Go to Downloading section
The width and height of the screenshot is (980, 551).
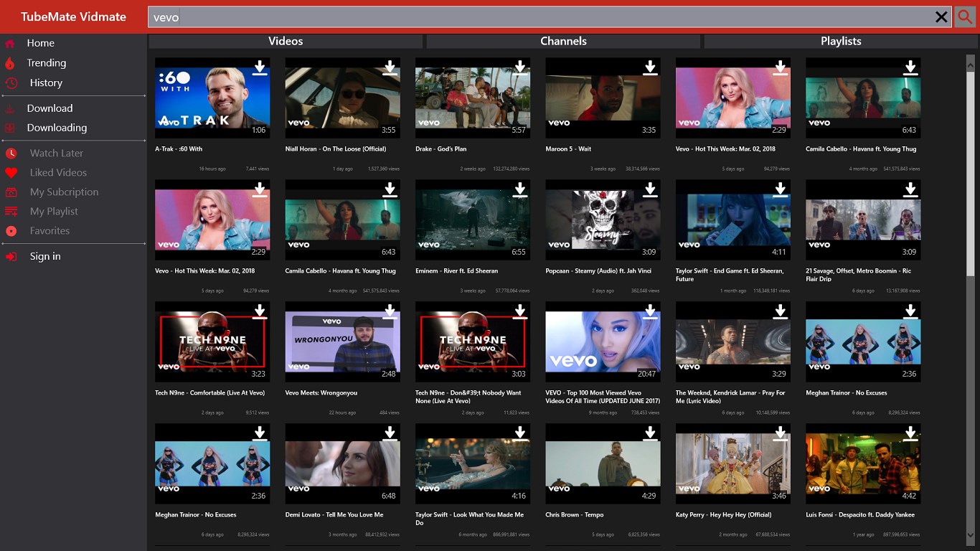57,128
